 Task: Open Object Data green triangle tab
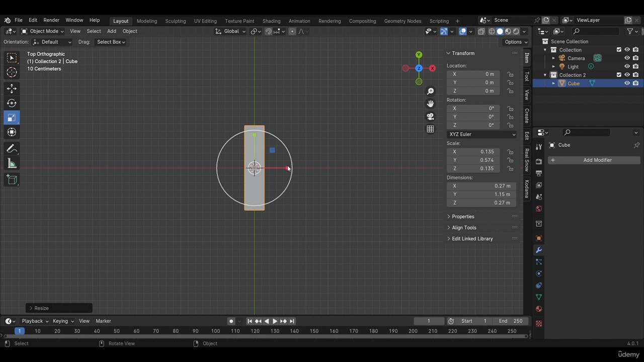(539, 297)
